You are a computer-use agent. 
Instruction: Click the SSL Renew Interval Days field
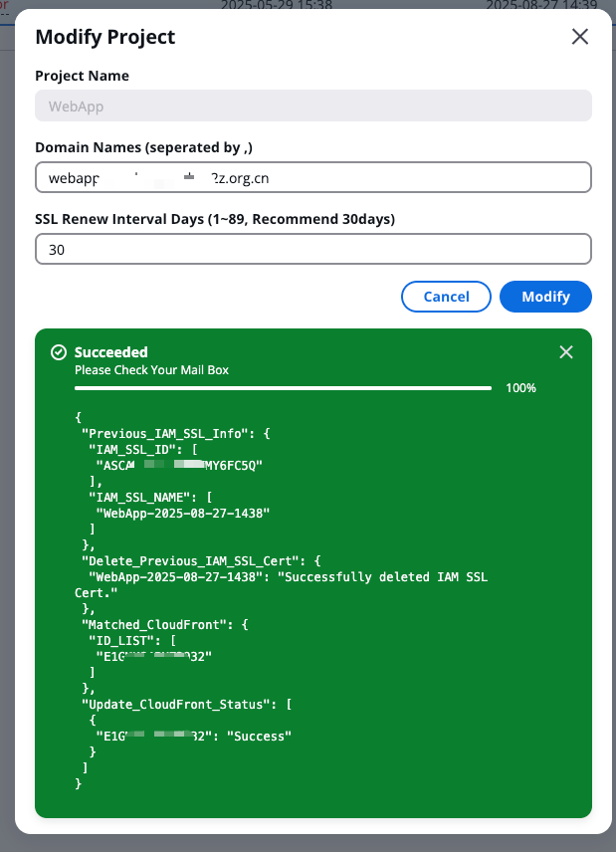(x=313, y=250)
